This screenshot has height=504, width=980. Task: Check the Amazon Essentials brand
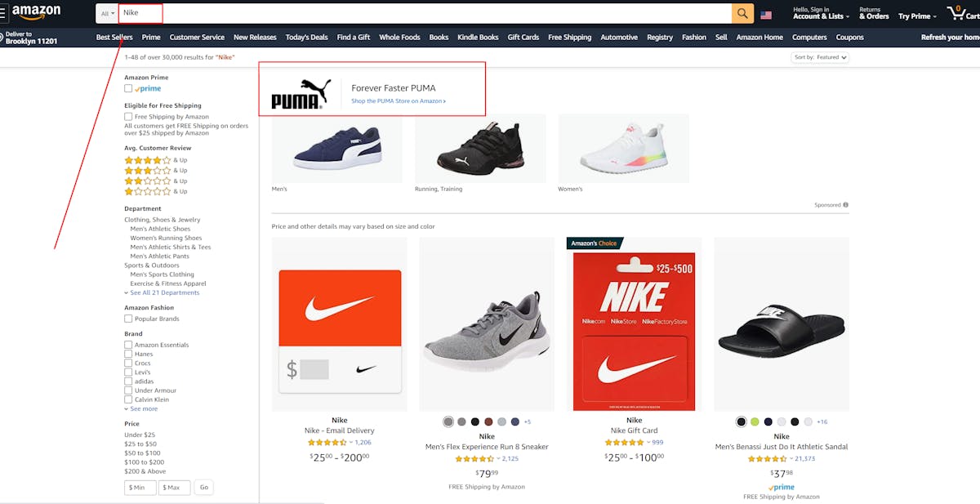pos(128,345)
